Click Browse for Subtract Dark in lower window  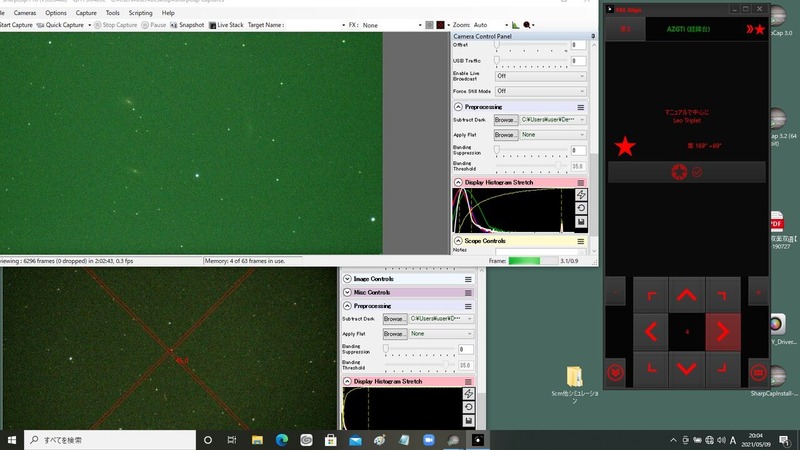(395, 319)
